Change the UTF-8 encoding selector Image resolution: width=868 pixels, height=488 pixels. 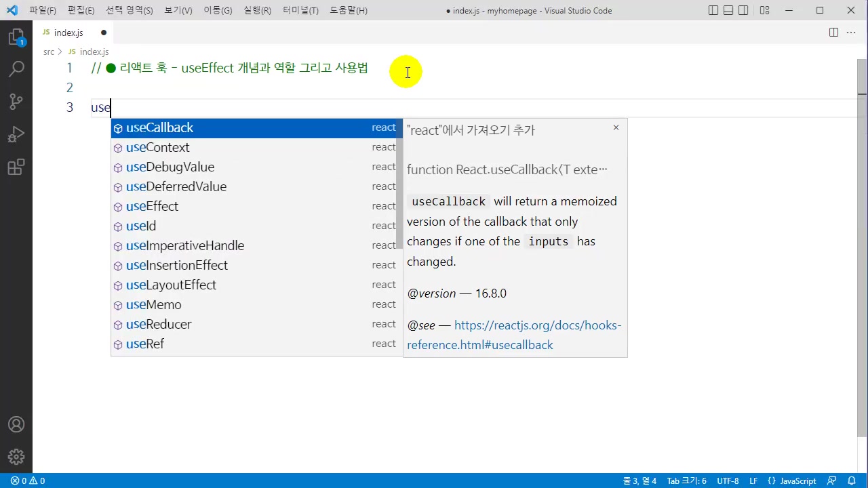728,481
